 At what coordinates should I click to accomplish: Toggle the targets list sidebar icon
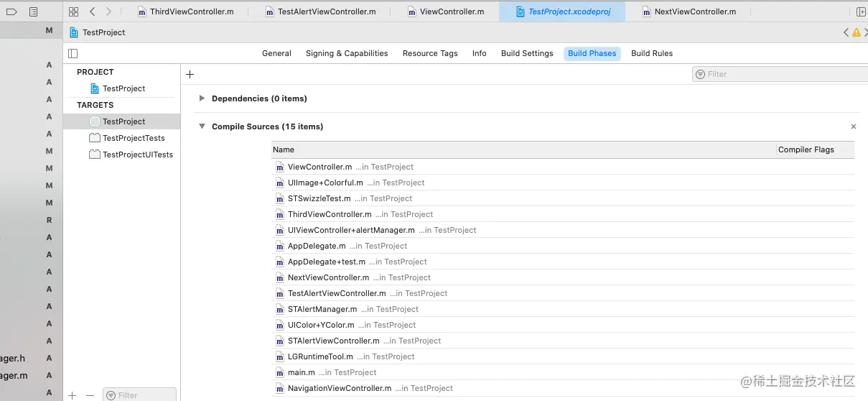73,53
